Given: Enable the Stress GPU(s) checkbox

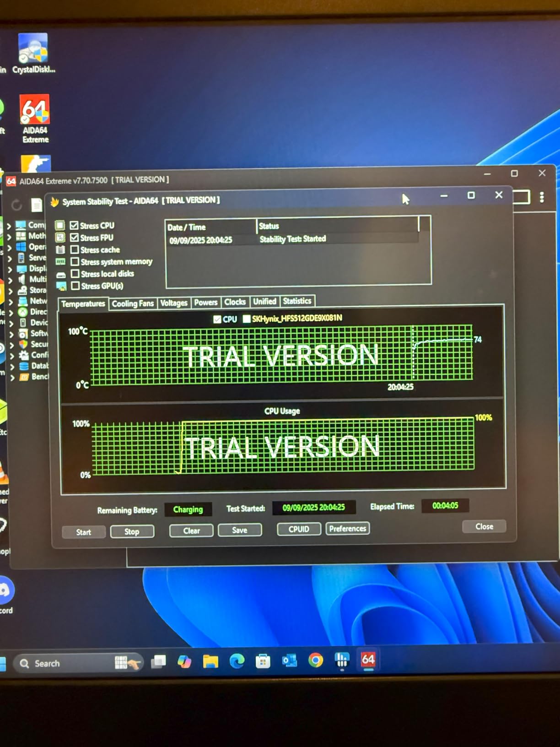Looking at the screenshot, I should tap(75, 286).
